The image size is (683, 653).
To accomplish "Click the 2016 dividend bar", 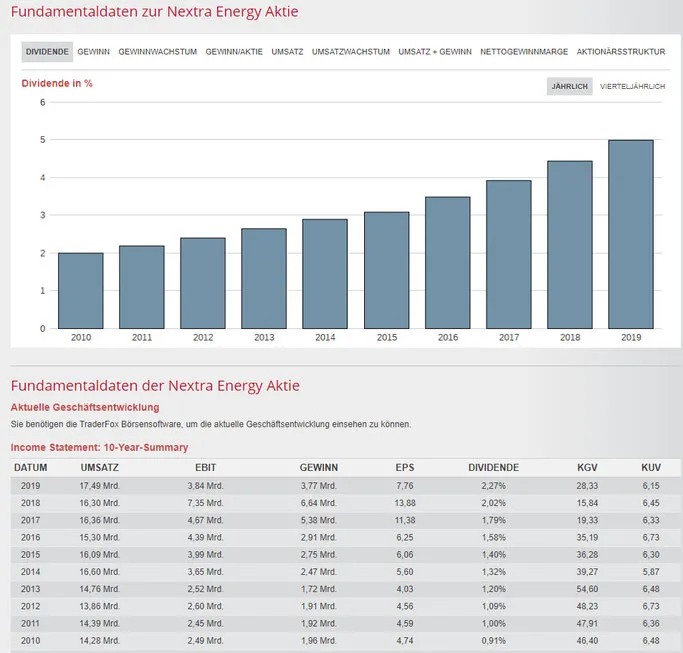I will 448,263.
